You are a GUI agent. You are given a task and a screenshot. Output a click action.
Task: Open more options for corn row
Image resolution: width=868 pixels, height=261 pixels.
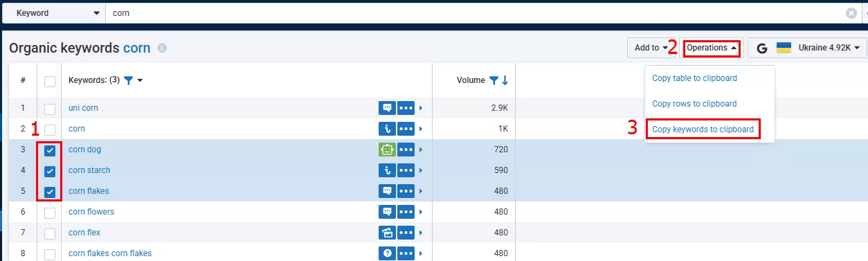click(406, 129)
